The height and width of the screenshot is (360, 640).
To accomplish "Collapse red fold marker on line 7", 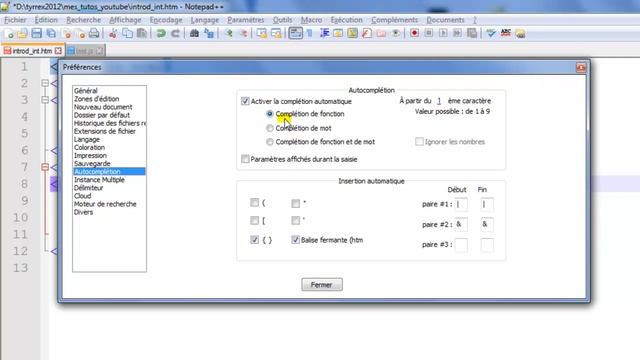I will coord(45,167).
